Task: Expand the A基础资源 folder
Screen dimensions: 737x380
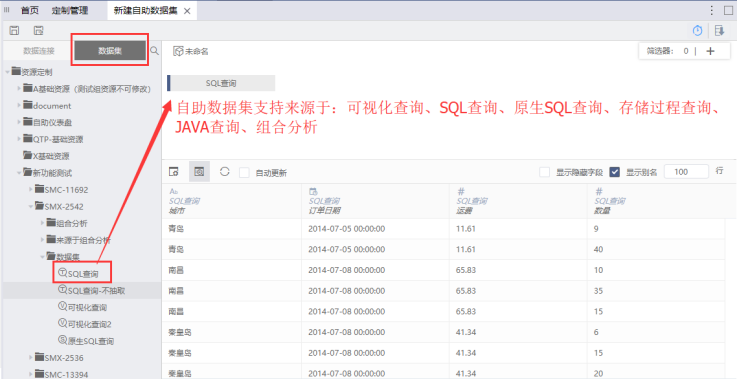Action: coord(19,88)
